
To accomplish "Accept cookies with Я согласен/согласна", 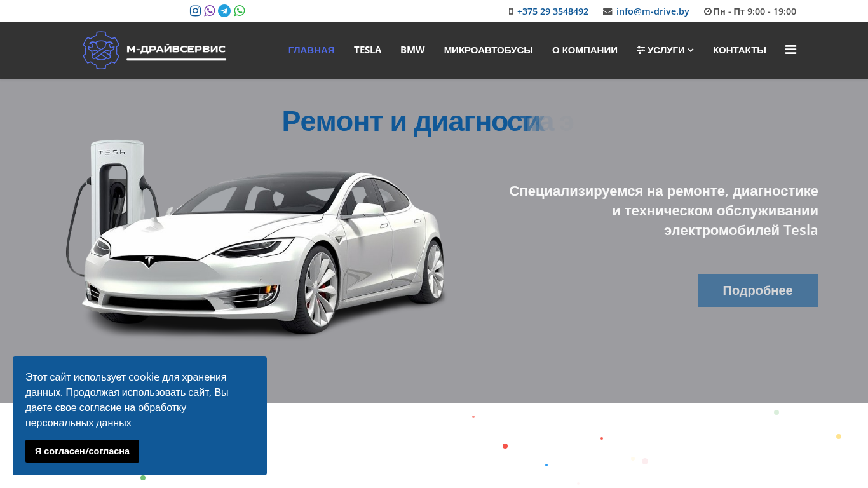I will (x=82, y=451).
